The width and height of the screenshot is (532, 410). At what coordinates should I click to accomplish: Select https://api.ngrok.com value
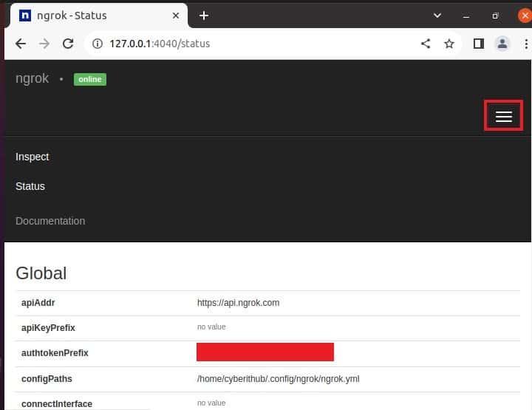click(238, 303)
